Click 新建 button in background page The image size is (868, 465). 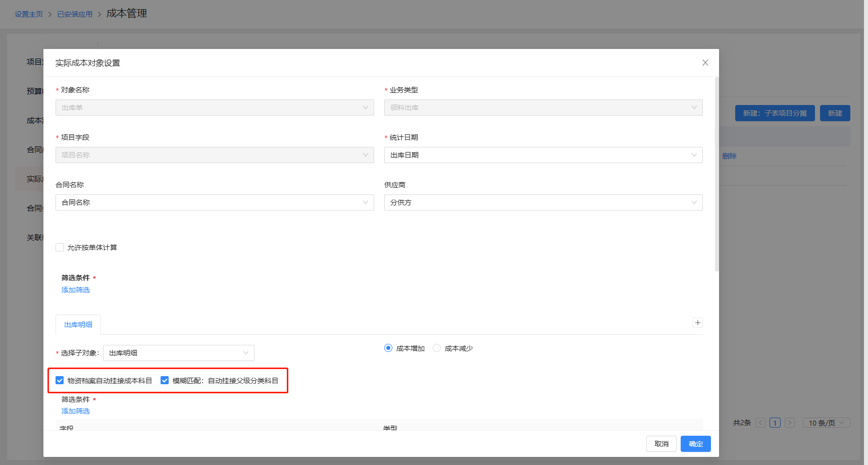point(835,113)
